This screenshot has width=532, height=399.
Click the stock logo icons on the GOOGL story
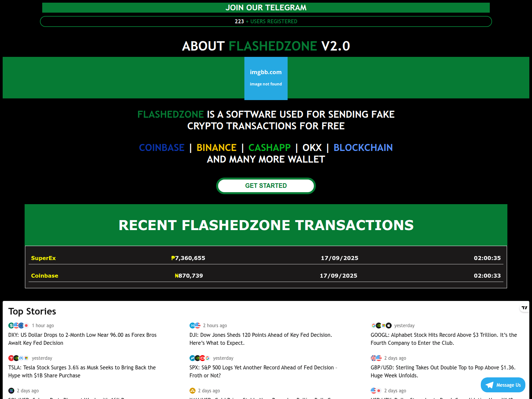point(381,326)
